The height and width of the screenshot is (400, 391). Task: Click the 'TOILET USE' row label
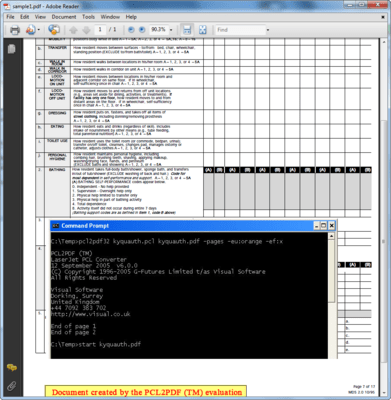point(57,141)
